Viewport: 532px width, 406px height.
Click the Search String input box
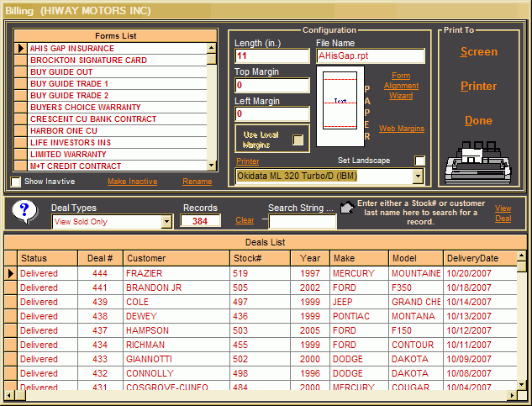[303, 222]
